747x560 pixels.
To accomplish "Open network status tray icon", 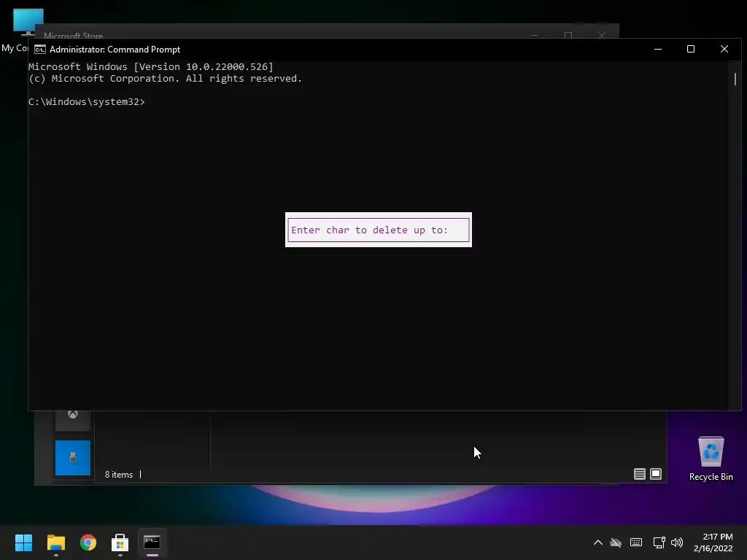I will [x=659, y=542].
